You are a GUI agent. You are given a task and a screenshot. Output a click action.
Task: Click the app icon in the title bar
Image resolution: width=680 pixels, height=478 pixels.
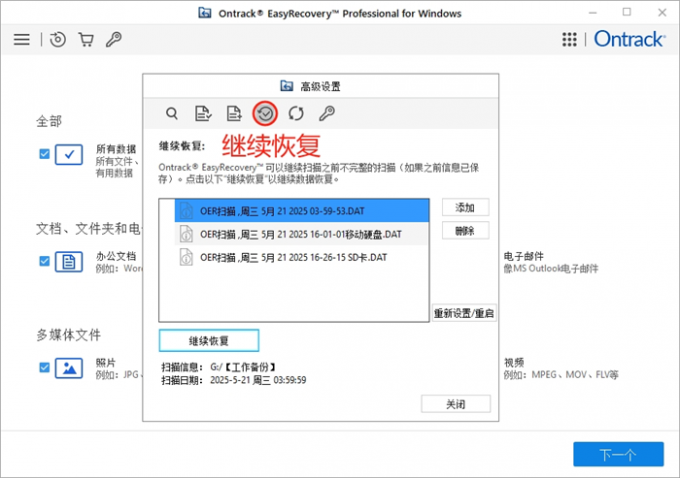[x=205, y=13]
